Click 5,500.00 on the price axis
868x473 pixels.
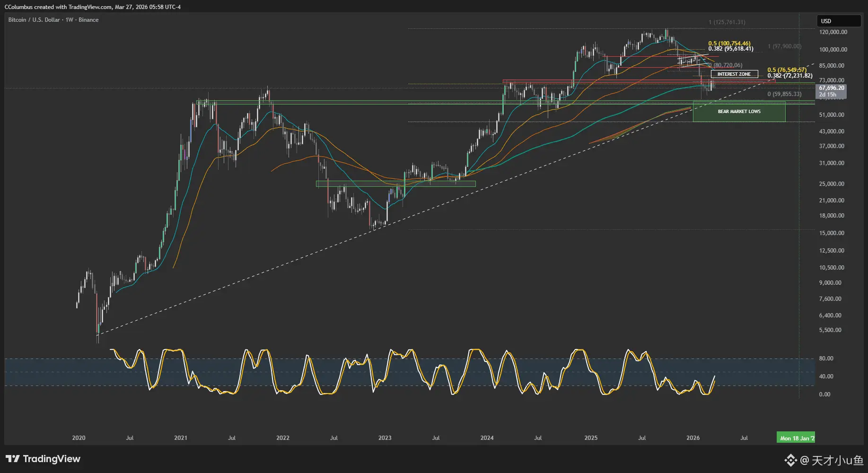tap(830, 330)
